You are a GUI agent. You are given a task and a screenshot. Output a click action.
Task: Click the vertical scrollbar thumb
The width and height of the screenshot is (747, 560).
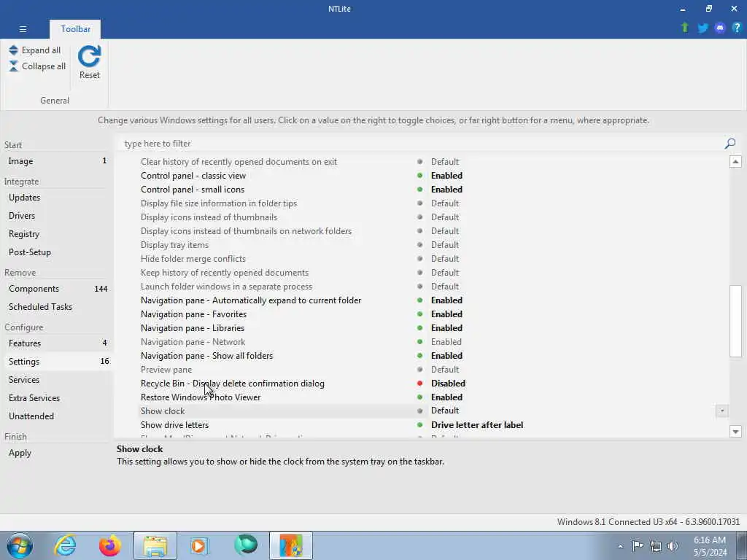(735, 321)
